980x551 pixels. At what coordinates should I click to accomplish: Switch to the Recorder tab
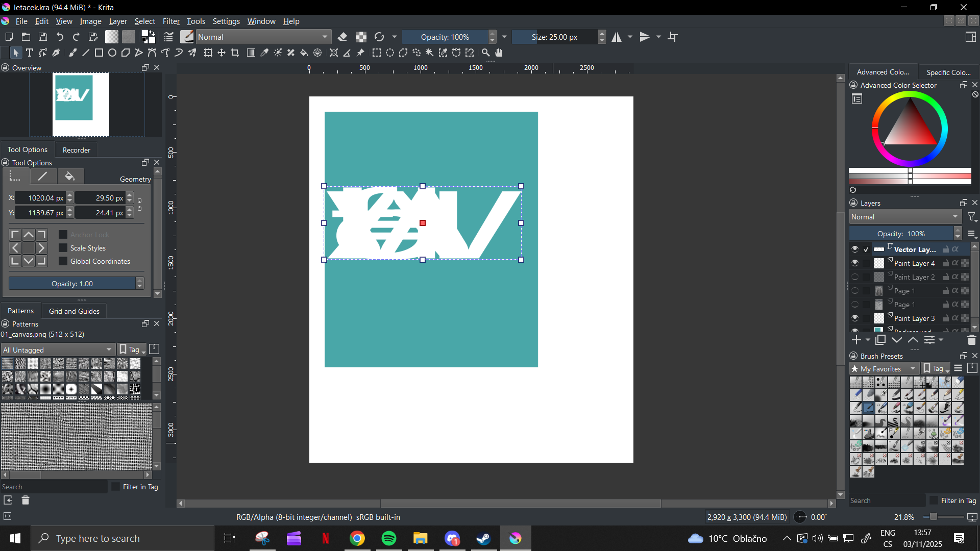76,150
